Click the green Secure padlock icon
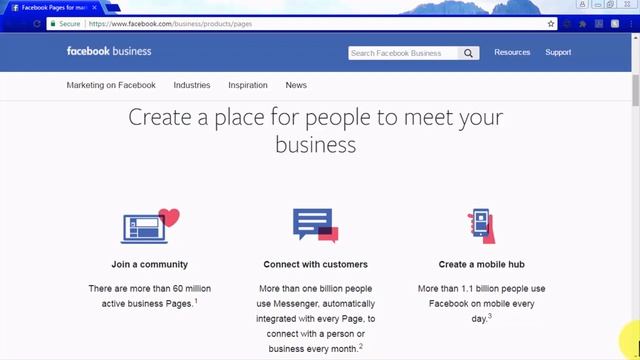 point(53,24)
